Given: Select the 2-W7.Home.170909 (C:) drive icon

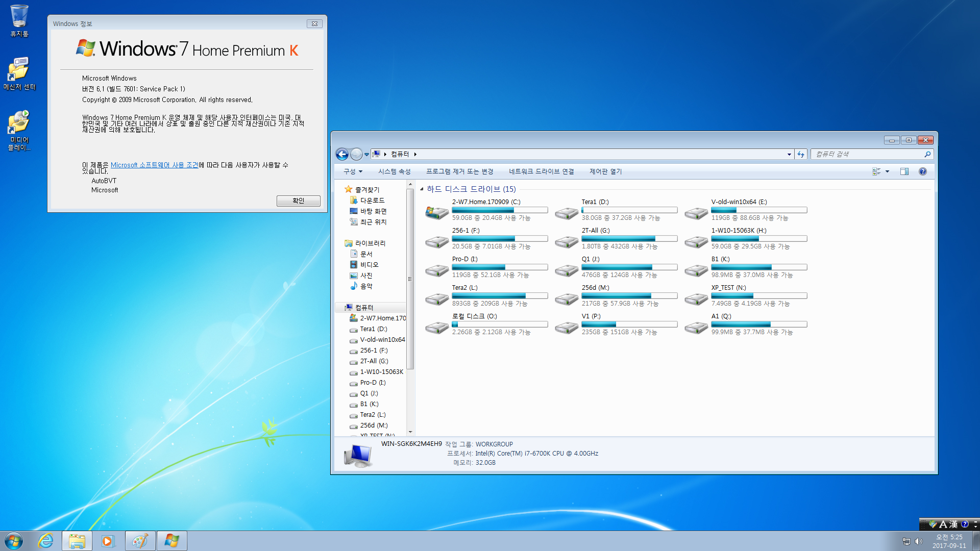Looking at the screenshot, I should click(437, 212).
